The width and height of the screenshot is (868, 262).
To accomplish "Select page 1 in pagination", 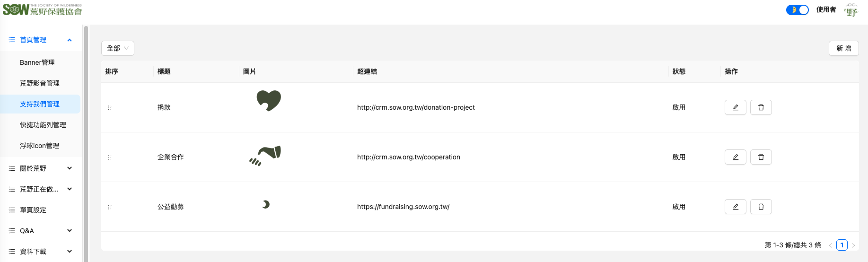I will 842,245.
